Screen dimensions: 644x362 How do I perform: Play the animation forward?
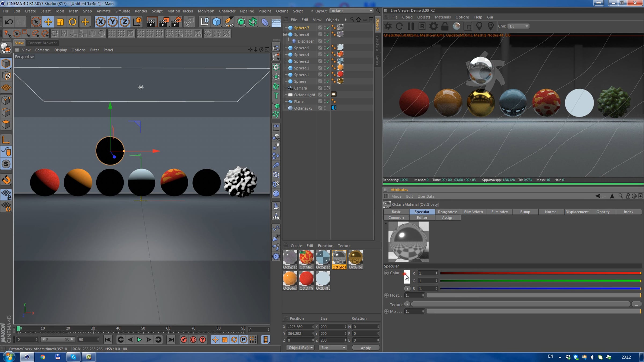[x=139, y=340]
